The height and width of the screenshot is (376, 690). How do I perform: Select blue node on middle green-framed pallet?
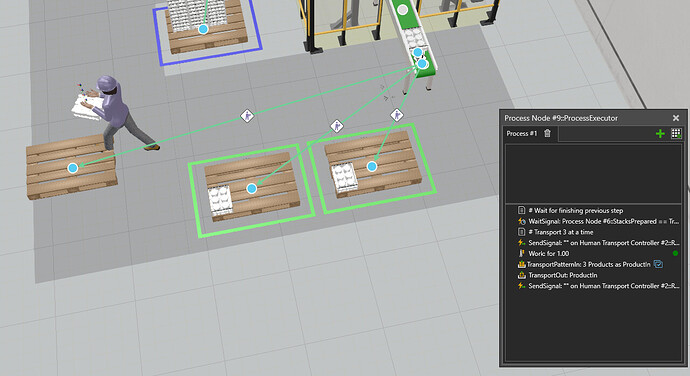(x=252, y=188)
